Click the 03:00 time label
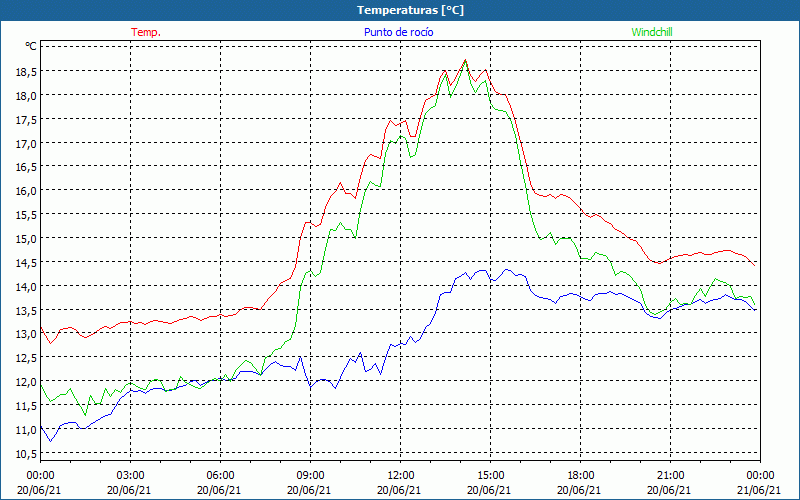The height and width of the screenshot is (500, 800). [x=130, y=475]
